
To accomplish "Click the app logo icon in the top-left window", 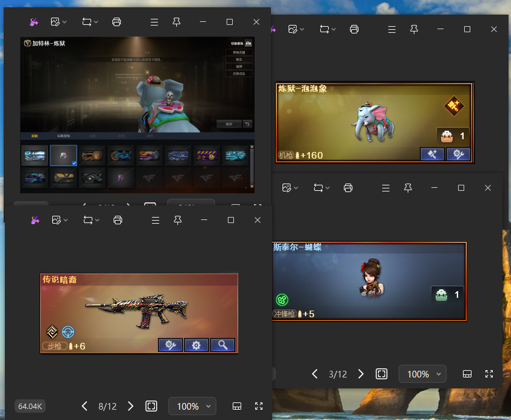I will click(35, 22).
